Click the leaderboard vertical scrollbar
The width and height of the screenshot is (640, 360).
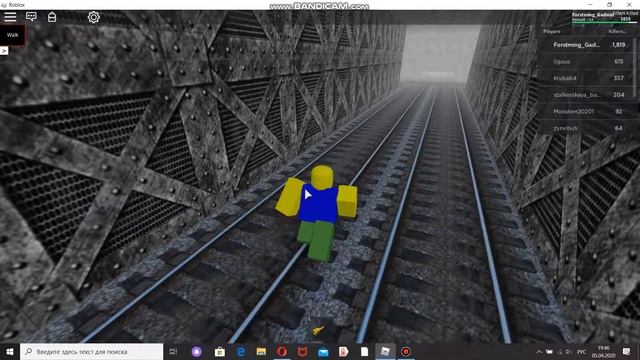[635, 67]
